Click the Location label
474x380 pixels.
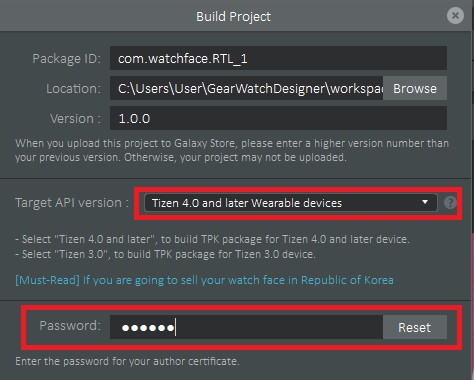[x=73, y=89]
